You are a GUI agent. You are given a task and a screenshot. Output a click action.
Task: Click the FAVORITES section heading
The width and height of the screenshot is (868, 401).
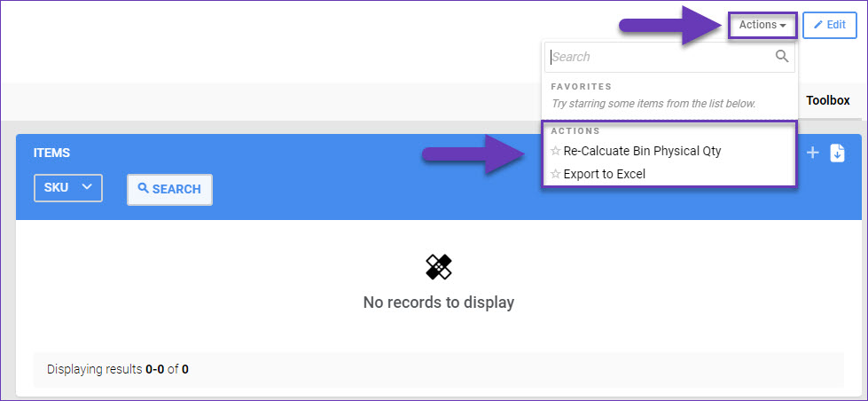581,87
